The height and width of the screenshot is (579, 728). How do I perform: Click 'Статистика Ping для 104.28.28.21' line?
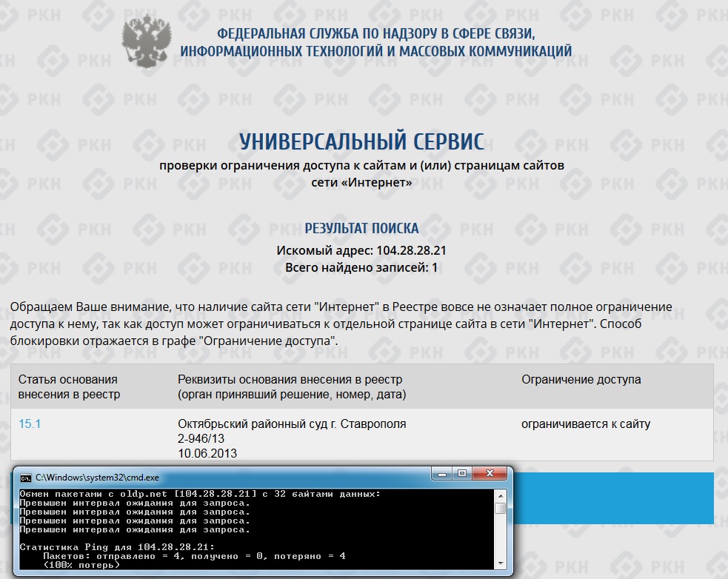[117, 547]
